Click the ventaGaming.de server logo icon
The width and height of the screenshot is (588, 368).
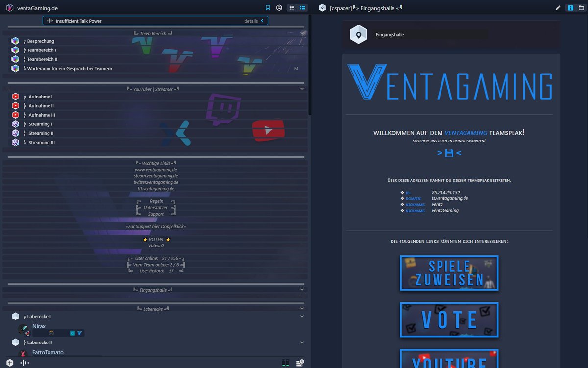(x=9, y=8)
